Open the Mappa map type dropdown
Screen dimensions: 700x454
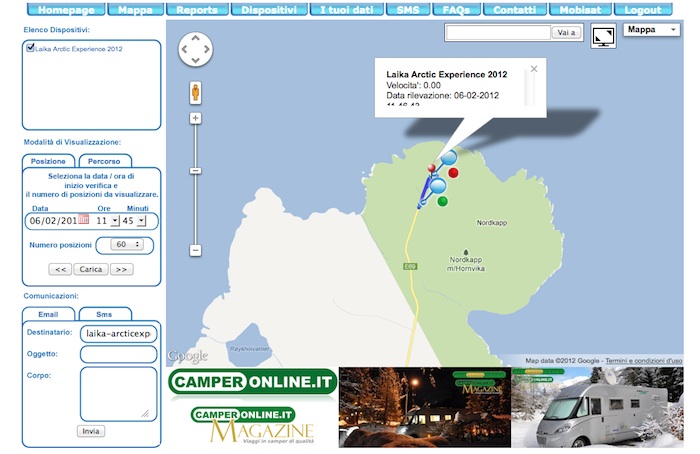point(651,31)
